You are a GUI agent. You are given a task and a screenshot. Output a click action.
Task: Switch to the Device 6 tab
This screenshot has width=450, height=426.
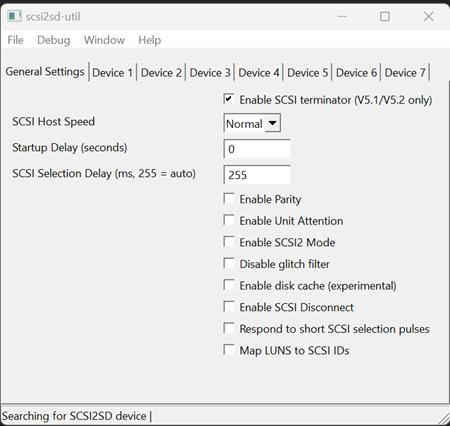(356, 73)
